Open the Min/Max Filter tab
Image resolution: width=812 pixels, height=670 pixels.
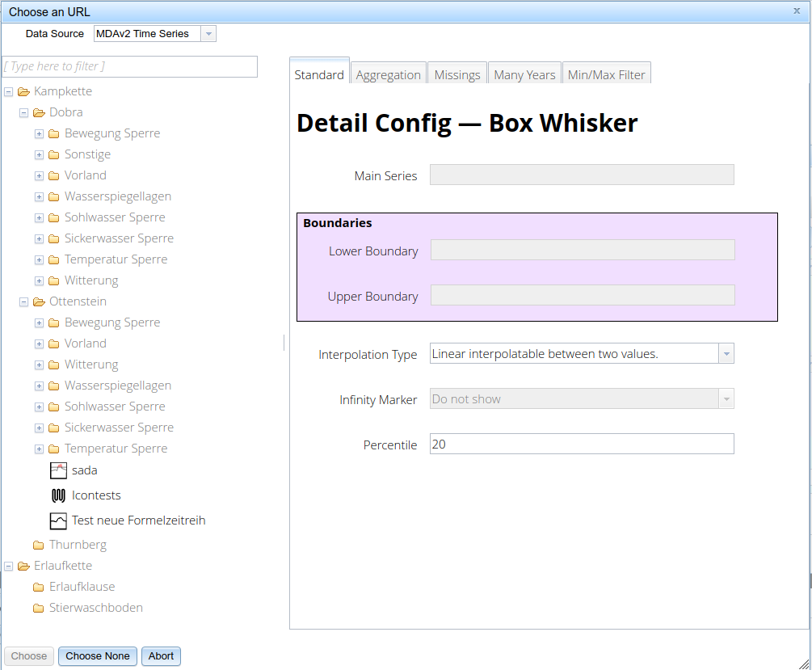click(x=606, y=73)
